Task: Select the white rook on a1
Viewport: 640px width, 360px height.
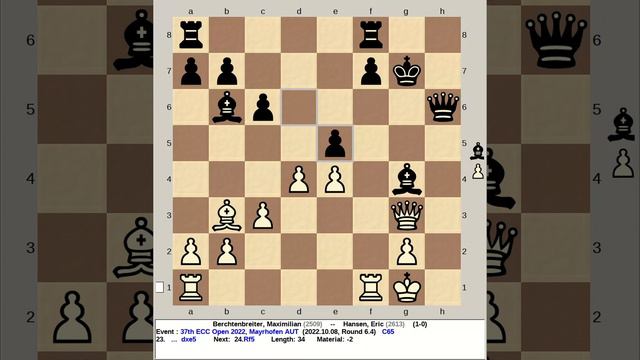Action: [x=191, y=287]
